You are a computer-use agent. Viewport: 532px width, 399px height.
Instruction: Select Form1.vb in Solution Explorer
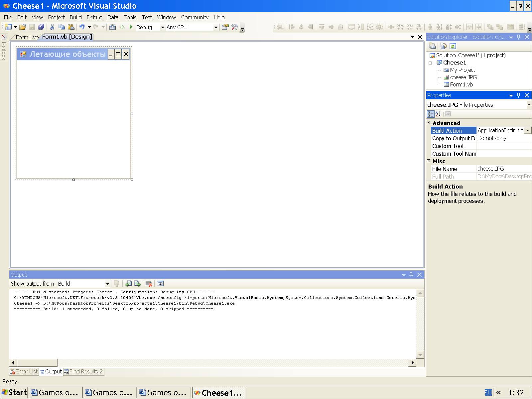pos(461,84)
